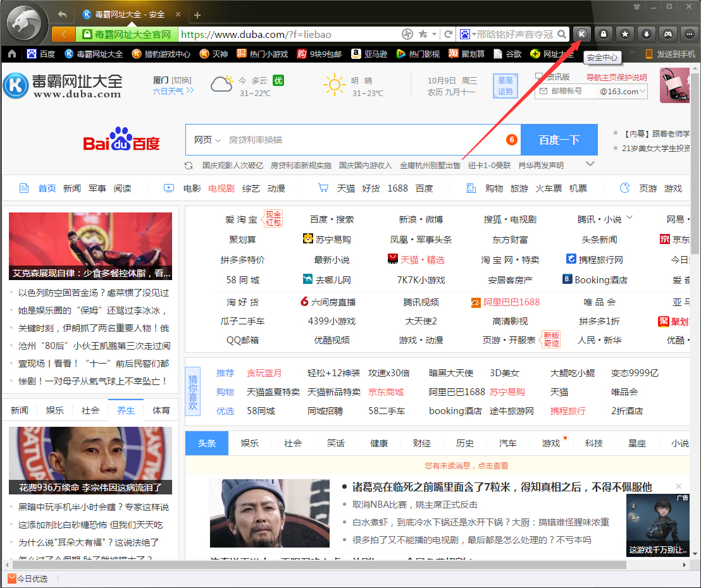Reload the page with the refresh icon

click(447, 35)
